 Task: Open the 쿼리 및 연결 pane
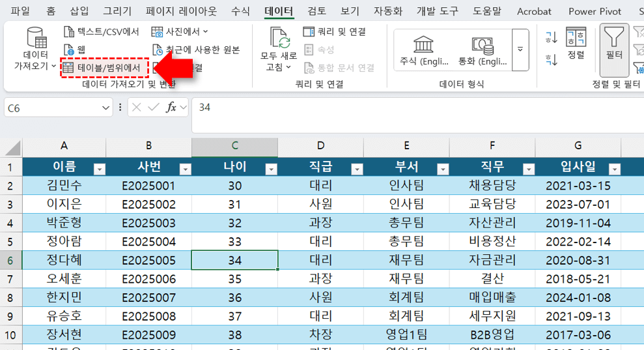335,32
